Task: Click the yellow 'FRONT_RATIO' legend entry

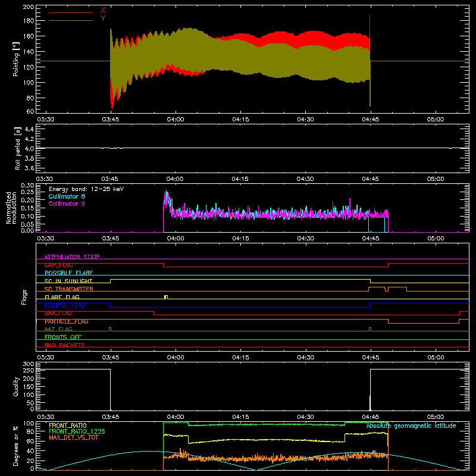Action: tap(68, 425)
